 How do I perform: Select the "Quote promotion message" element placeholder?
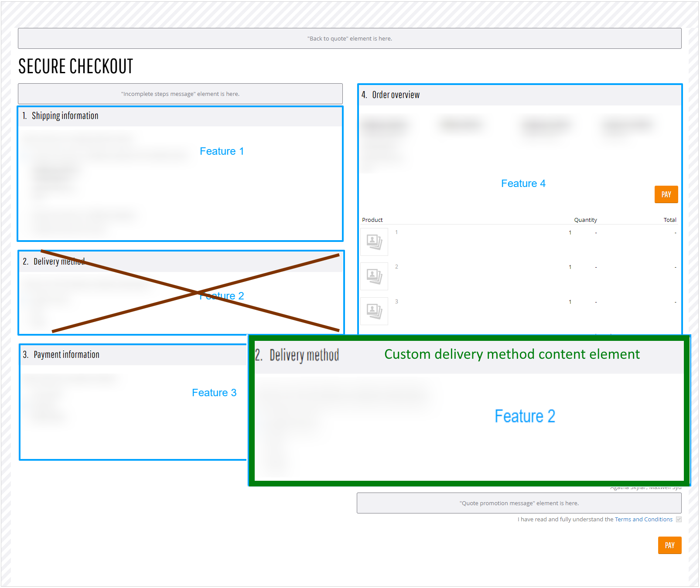pyautogui.click(x=519, y=503)
